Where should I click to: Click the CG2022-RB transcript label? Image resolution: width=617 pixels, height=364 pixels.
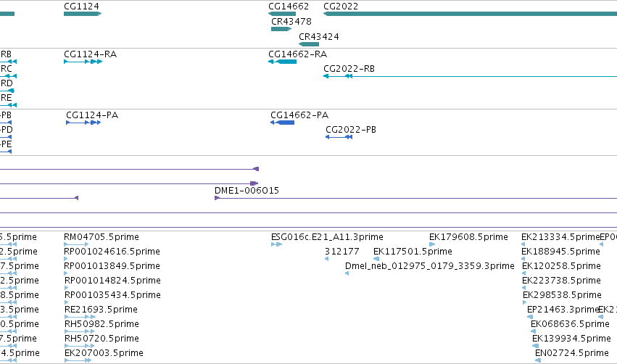[x=349, y=68]
